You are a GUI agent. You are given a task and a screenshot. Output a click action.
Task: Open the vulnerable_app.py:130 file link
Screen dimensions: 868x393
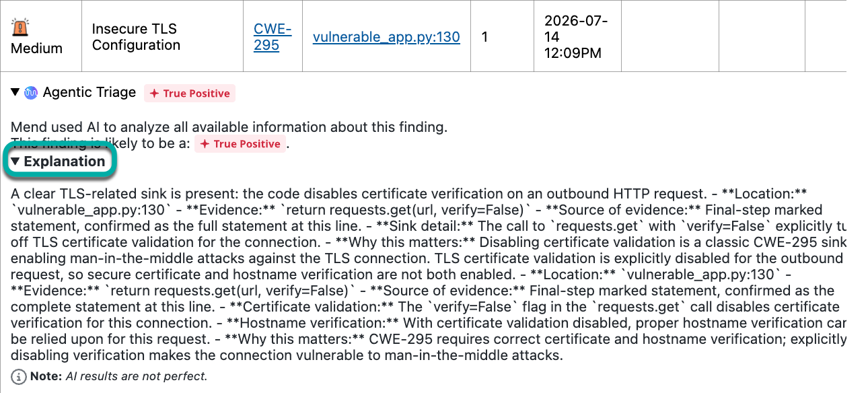386,37
